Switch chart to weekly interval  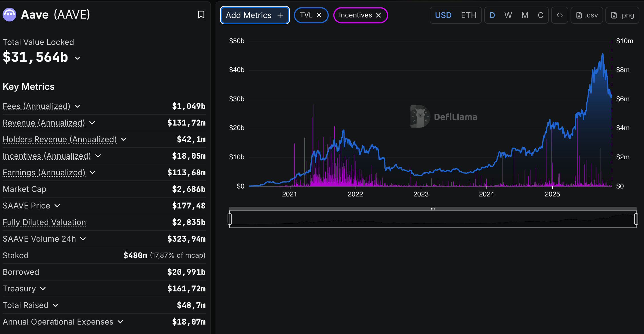[508, 15]
